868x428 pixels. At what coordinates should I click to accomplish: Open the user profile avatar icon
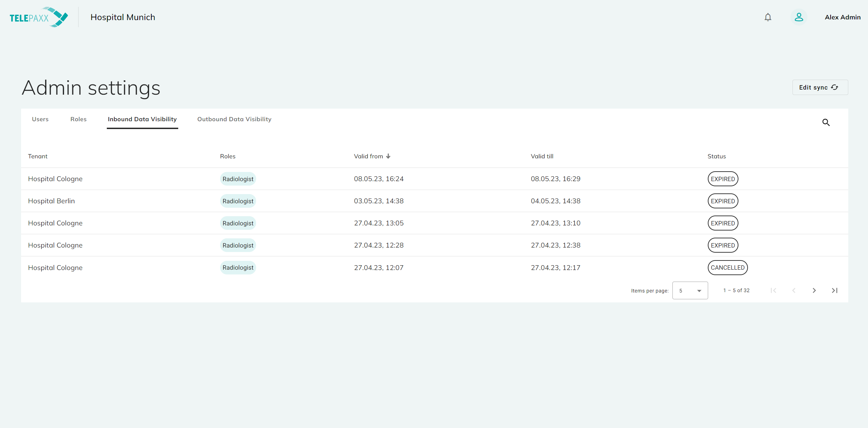[799, 17]
